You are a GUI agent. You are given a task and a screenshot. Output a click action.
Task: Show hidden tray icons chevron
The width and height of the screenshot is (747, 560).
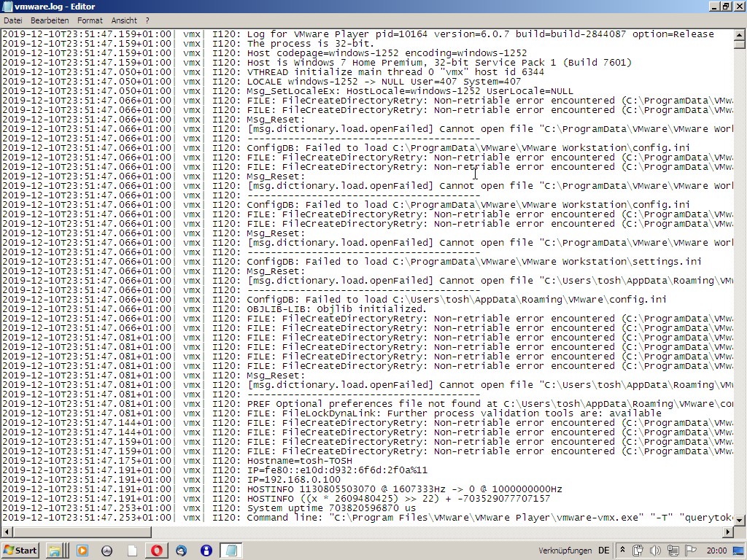(x=622, y=551)
